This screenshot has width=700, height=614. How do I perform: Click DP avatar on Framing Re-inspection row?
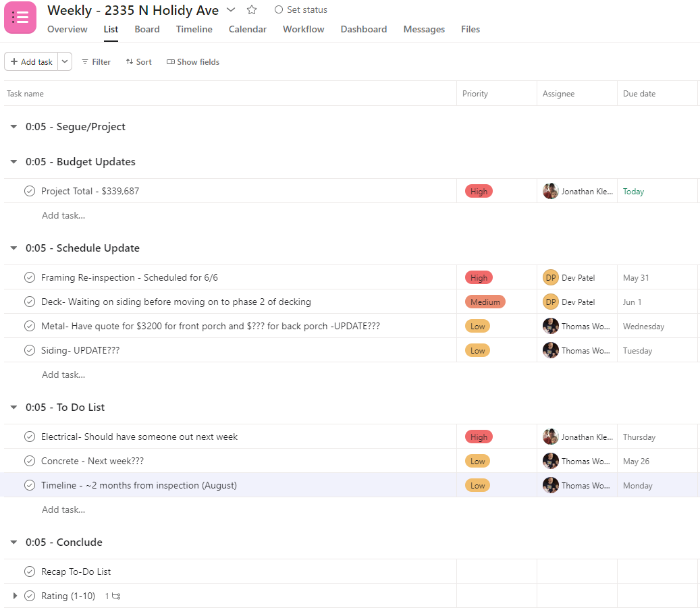550,278
